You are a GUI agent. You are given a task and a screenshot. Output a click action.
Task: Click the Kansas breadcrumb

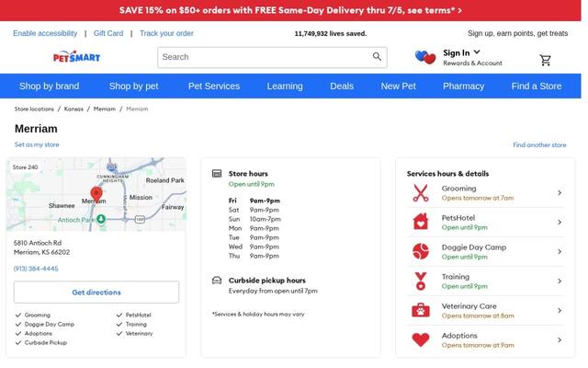pos(73,109)
